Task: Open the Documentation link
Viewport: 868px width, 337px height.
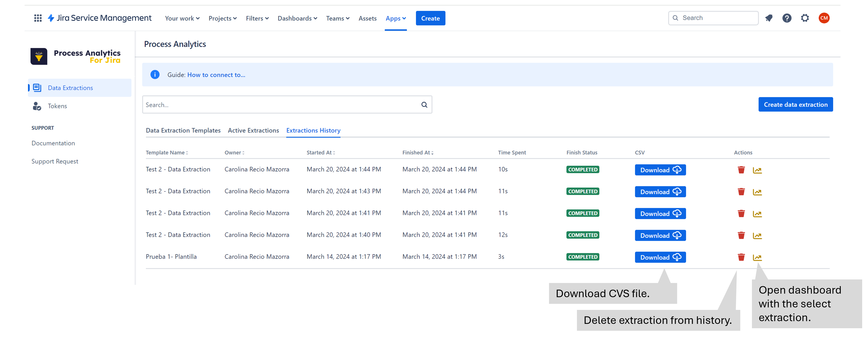Action: click(x=53, y=143)
